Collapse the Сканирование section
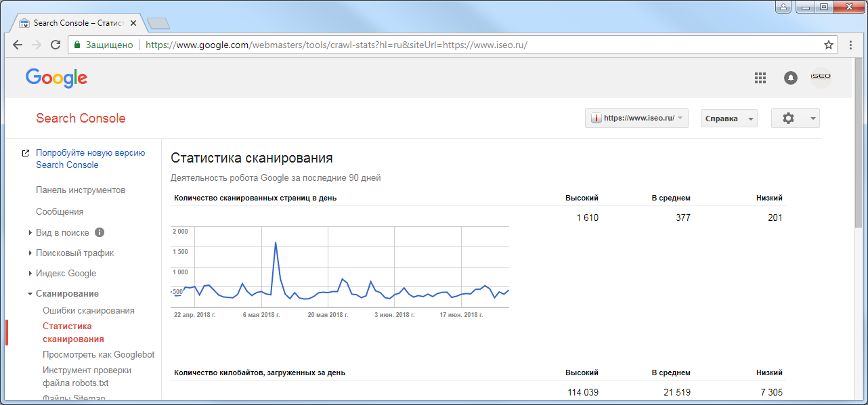This screenshot has width=868, height=405. (67, 294)
